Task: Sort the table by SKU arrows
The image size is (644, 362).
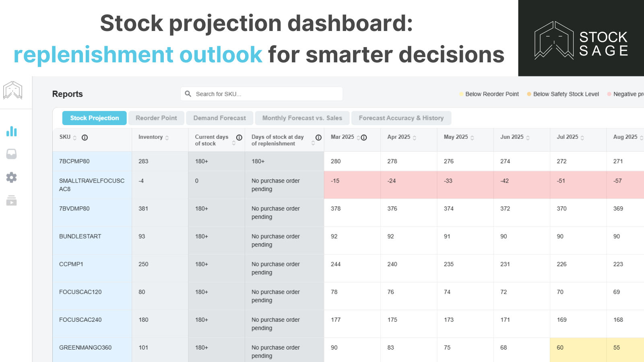Action: (x=75, y=138)
